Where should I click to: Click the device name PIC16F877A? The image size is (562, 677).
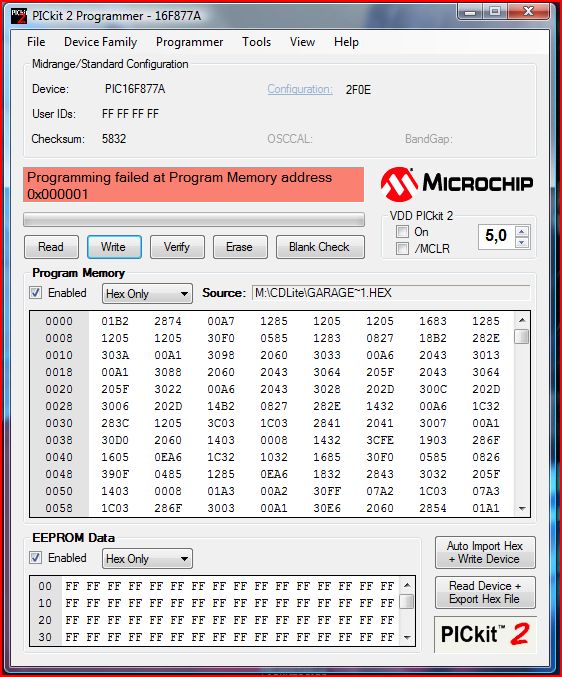pos(135,89)
